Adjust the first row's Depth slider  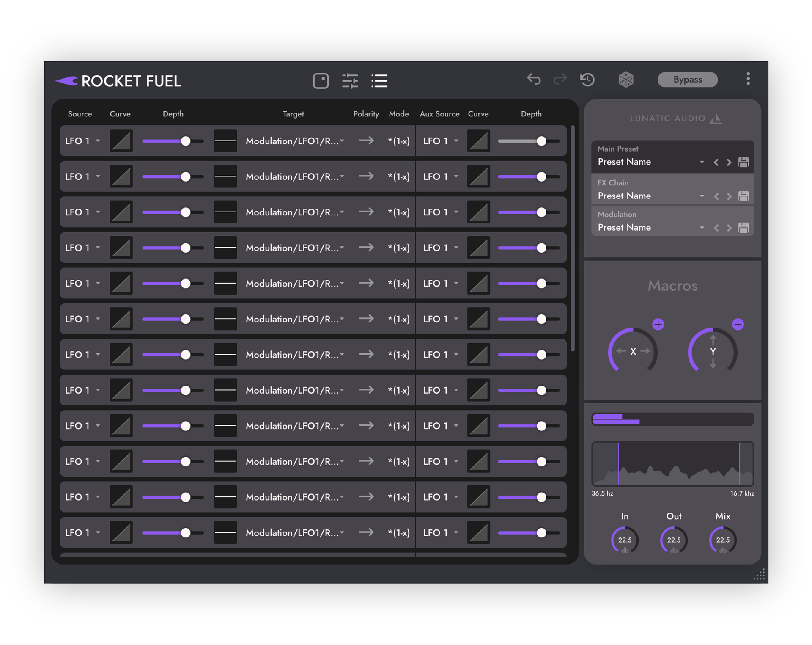[x=186, y=141]
